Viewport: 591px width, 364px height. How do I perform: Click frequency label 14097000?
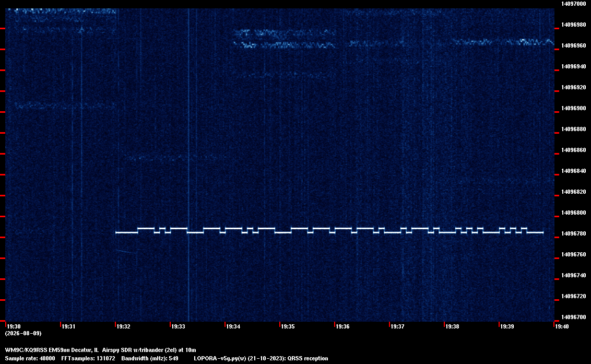574,4
